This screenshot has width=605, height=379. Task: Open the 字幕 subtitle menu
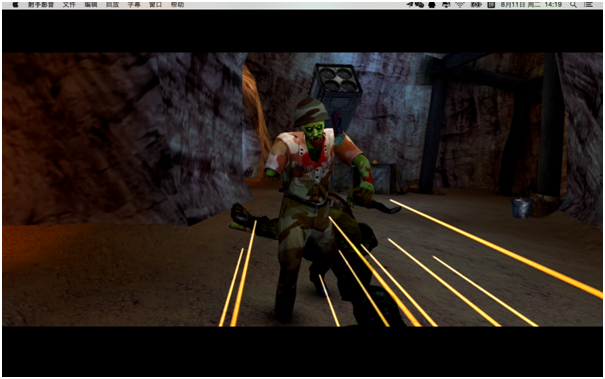pos(134,5)
